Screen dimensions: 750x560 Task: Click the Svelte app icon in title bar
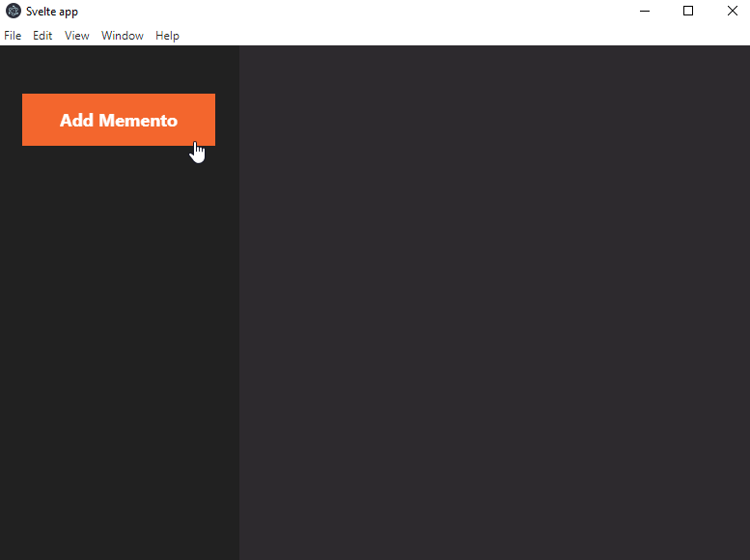[x=14, y=11]
